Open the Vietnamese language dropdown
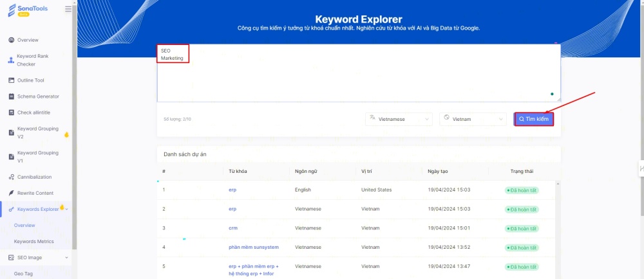This screenshot has height=279, width=644. point(399,119)
